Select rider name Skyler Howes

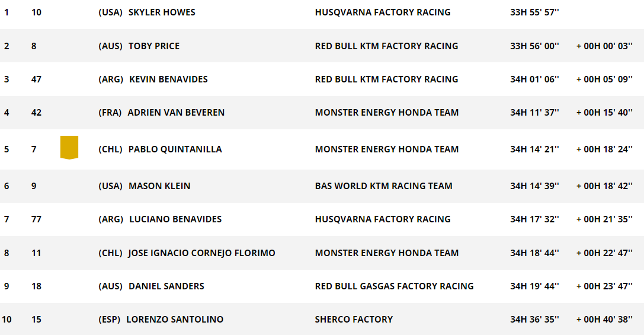click(162, 12)
